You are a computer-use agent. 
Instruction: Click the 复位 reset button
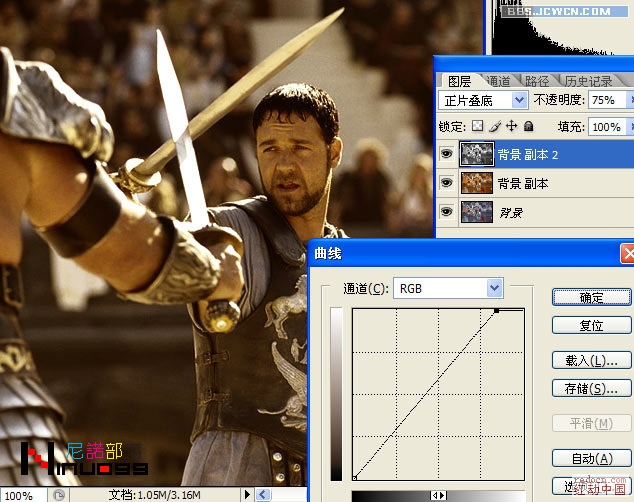(591, 325)
